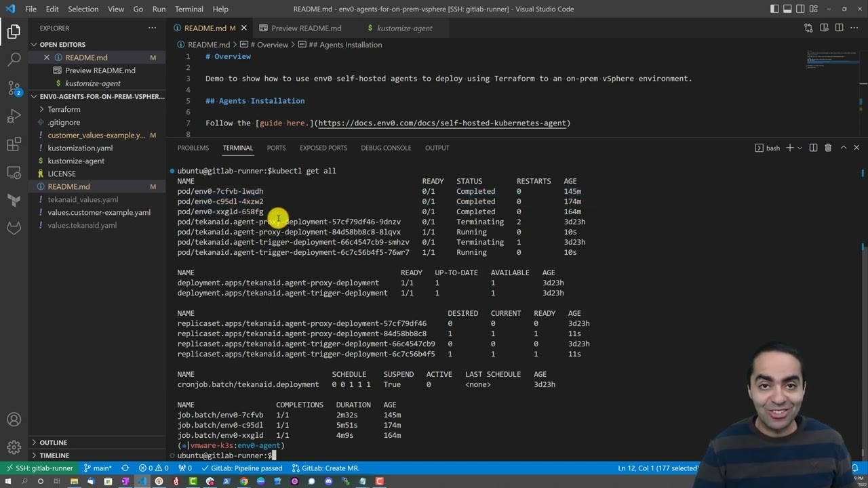Open the Help menu
This screenshot has height=488, width=868.
pos(220,9)
